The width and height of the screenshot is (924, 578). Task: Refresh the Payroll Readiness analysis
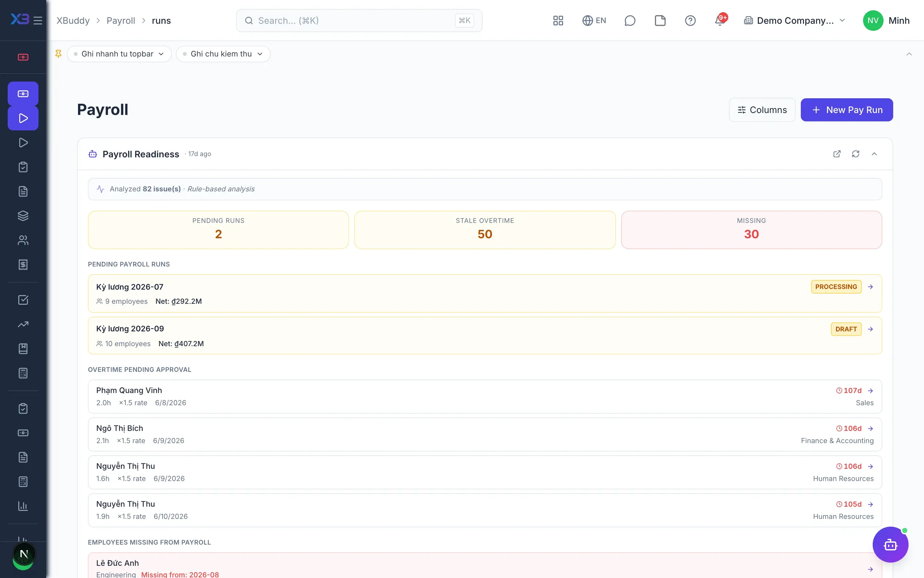coord(855,154)
